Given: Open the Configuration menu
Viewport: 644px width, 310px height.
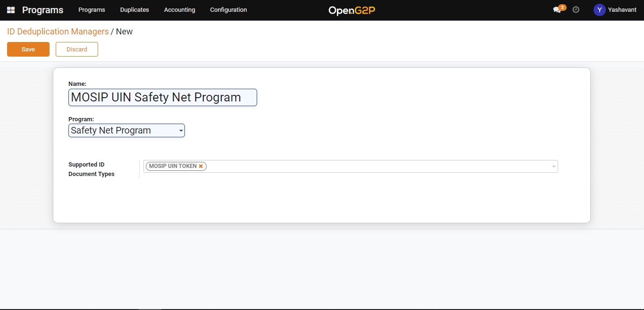Looking at the screenshot, I should coord(228,10).
